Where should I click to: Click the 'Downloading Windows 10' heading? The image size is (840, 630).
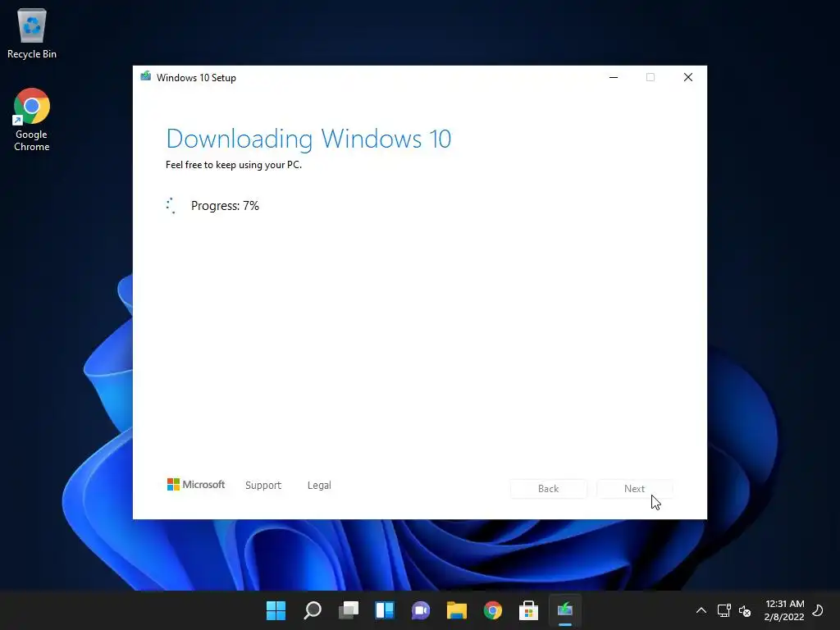(x=308, y=139)
